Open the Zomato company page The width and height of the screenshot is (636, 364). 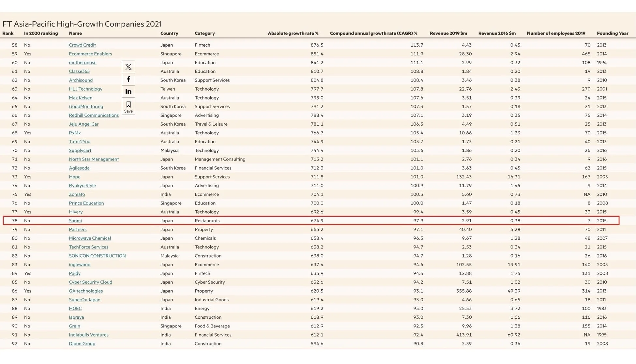[77, 194]
